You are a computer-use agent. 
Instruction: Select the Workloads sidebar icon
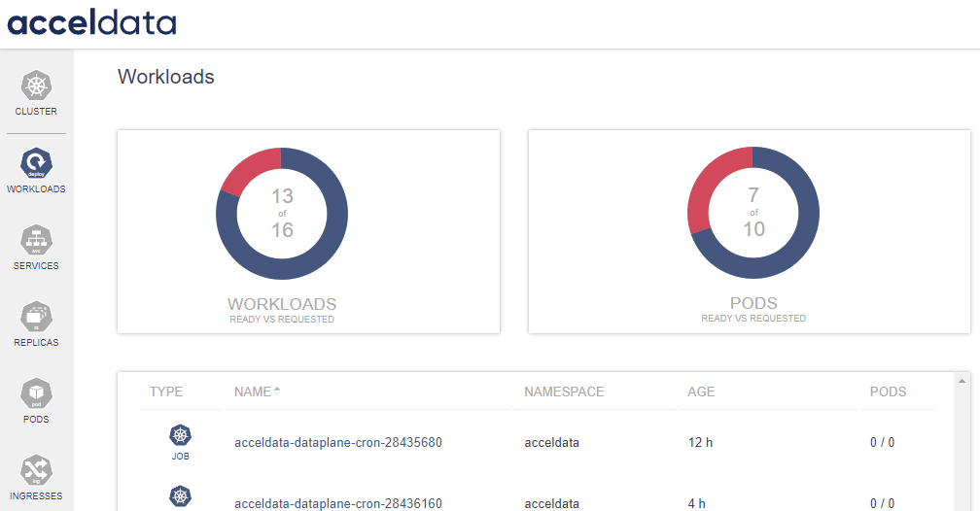[x=36, y=163]
